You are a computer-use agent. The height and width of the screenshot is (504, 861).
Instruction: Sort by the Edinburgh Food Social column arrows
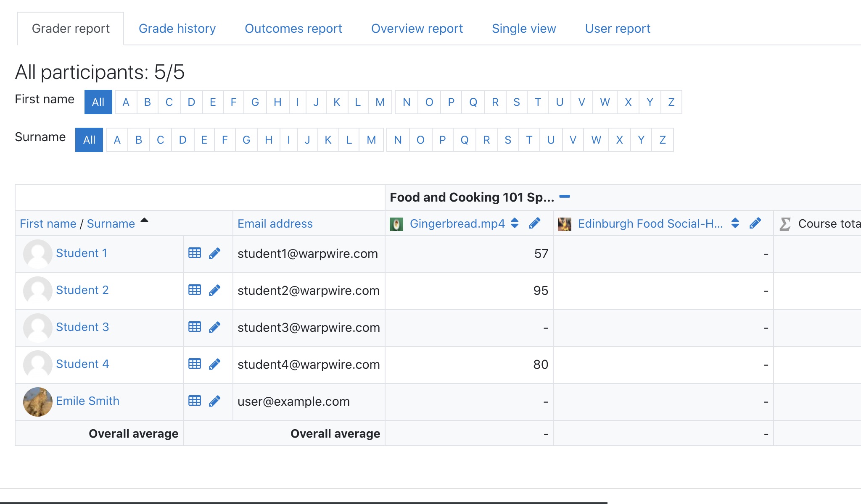click(x=735, y=223)
